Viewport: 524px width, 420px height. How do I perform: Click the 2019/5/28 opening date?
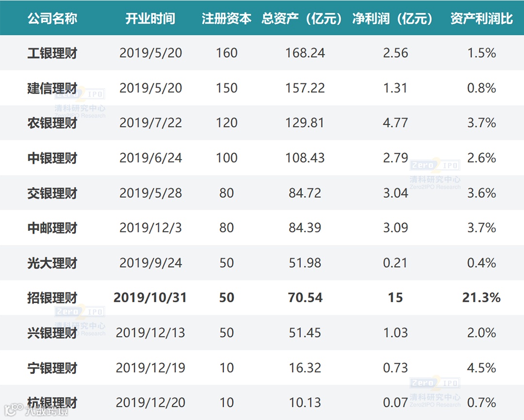(151, 193)
